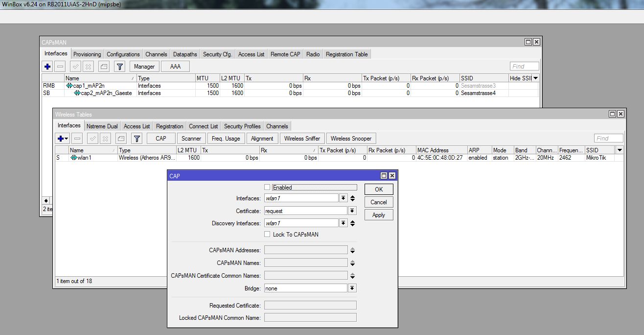Click the Scanner button in Wireless Tables
Screen dimensions: 644x335
coord(191,139)
